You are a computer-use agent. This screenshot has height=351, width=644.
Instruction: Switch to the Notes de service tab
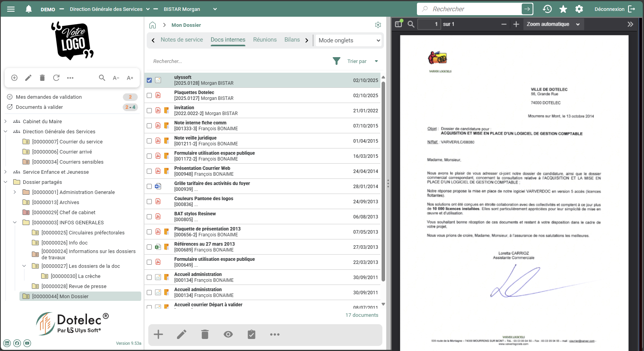pos(182,40)
